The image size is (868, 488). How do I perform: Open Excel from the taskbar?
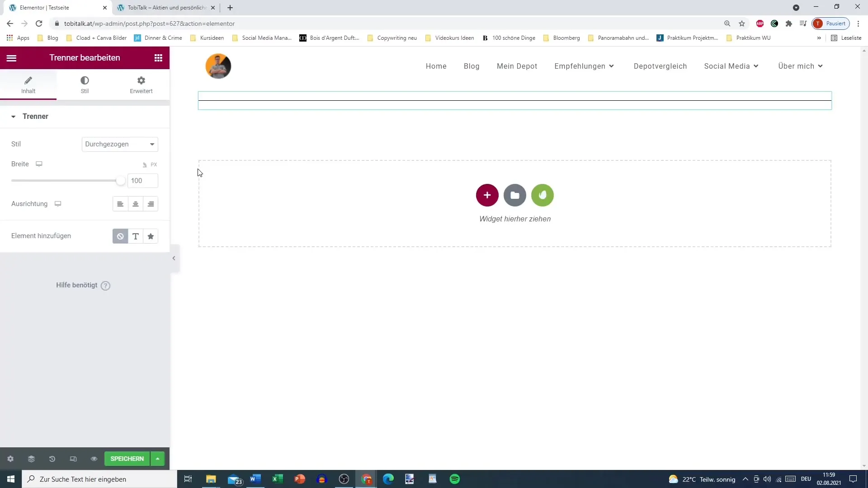[278, 479]
